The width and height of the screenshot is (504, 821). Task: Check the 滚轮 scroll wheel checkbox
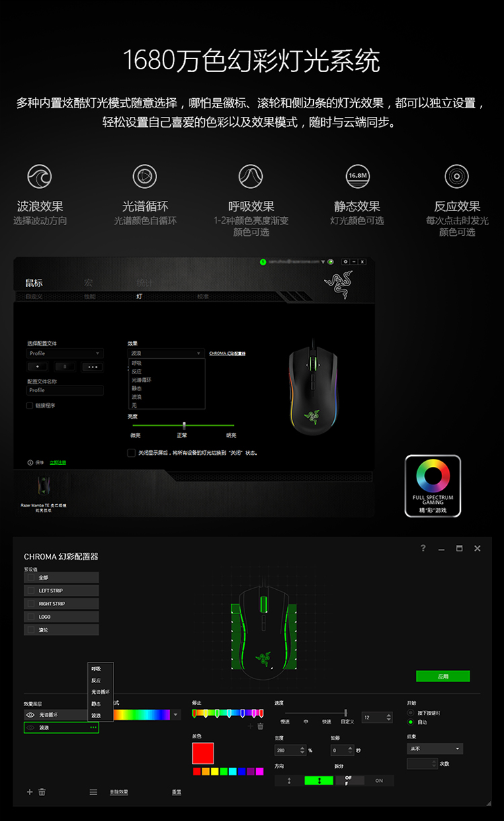[31, 630]
